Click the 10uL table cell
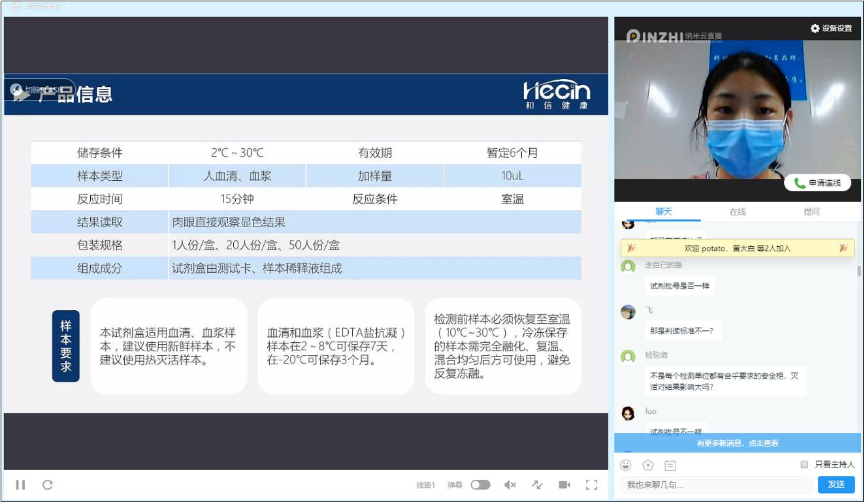The width and height of the screenshot is (865, 504). click(513, 176)
